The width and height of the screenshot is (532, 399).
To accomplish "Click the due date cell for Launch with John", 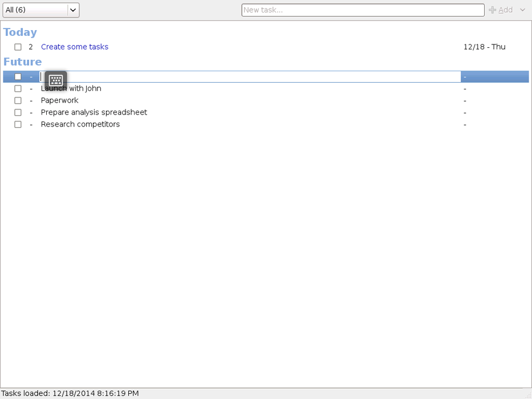I will [465, 89].
